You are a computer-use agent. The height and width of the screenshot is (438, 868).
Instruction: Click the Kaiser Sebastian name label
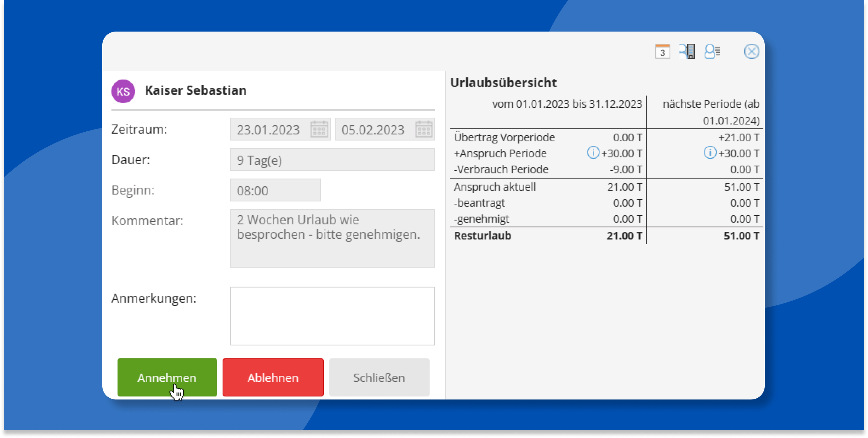[195, 90]
